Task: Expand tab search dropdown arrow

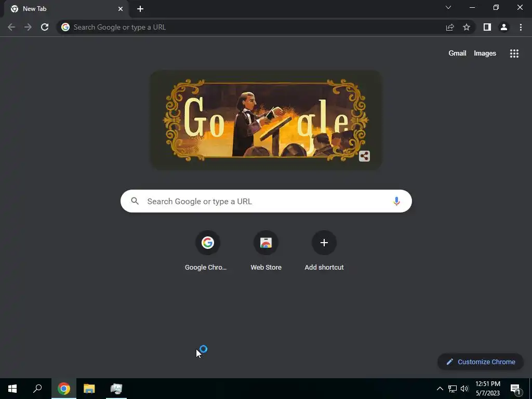Action: [448, 7]
